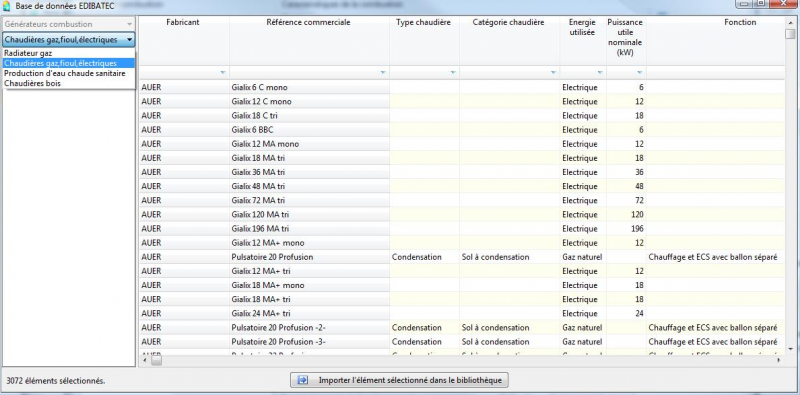Open the Puissance utile nominale filter arrow
The height and width of the screenshot is (395, 800).
[639, 73]
